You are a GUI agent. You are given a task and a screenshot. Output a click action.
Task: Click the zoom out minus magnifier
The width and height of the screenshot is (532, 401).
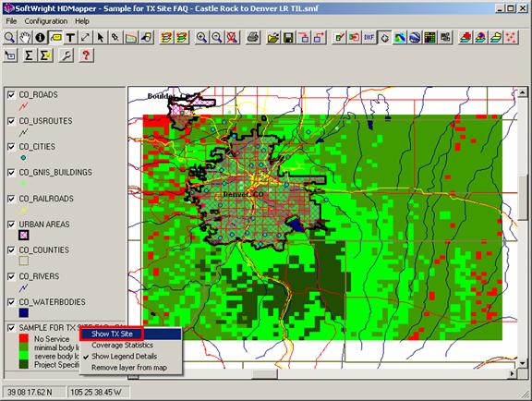point(217,37)
